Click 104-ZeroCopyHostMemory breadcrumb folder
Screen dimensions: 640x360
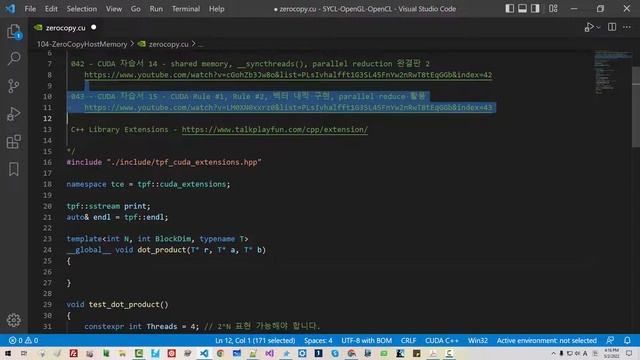82,44
